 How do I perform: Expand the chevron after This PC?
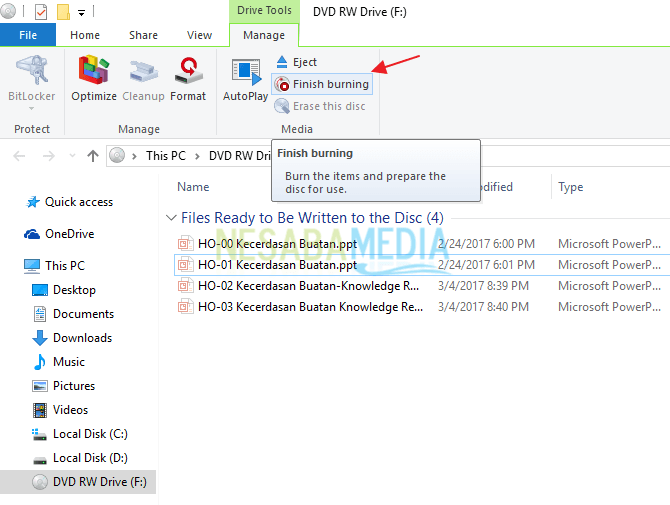click(x=197, y=156)
